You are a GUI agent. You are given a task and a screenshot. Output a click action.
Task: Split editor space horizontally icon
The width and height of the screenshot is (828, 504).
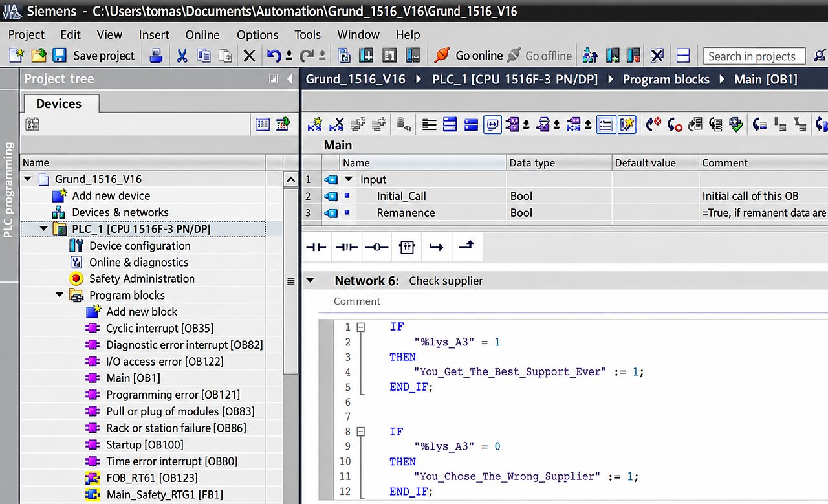683,56
